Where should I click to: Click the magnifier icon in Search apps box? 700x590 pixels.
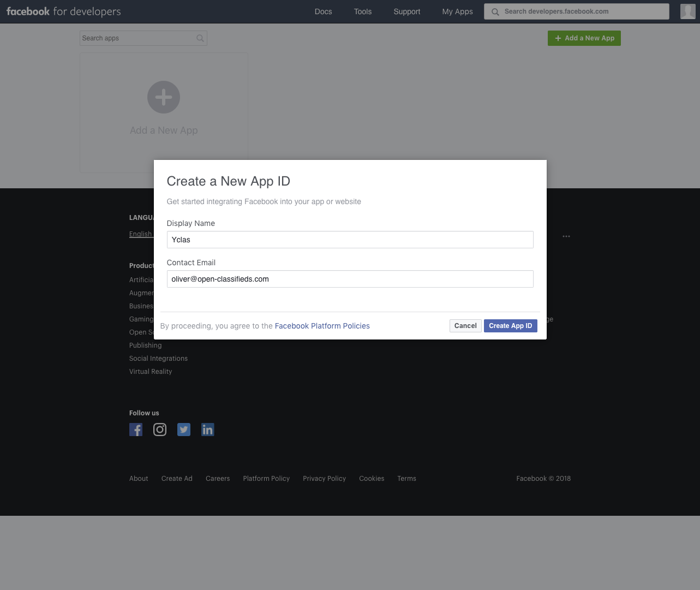pos(200,38)
